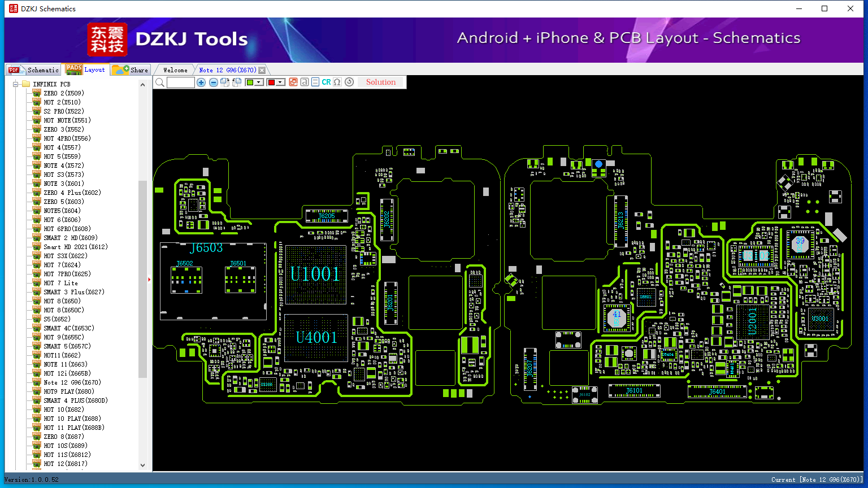Screen dimensions: 868x488
Task: Open HOT 2(X510) layout in tree
Action: coord(62,102)
